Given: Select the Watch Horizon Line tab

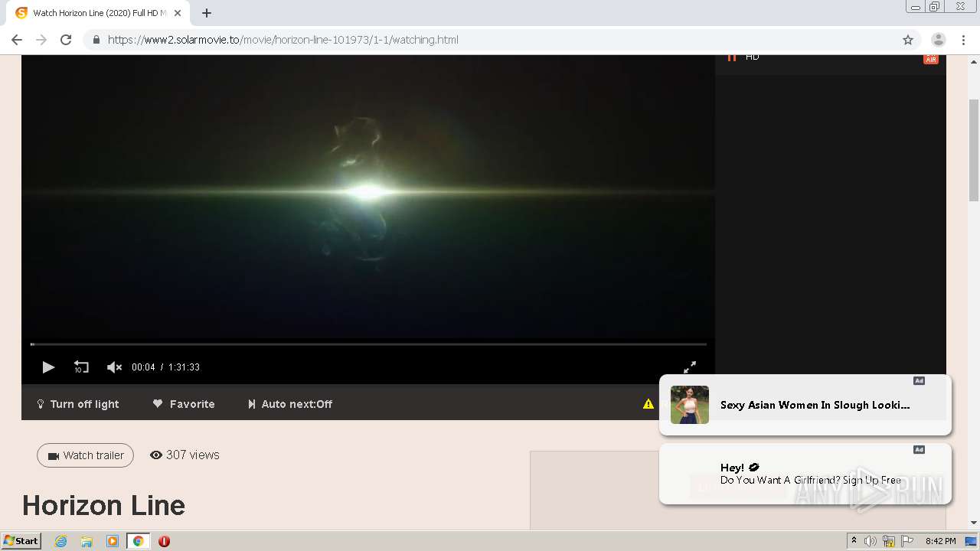Looking at the screenshot, I should [99, 13].
